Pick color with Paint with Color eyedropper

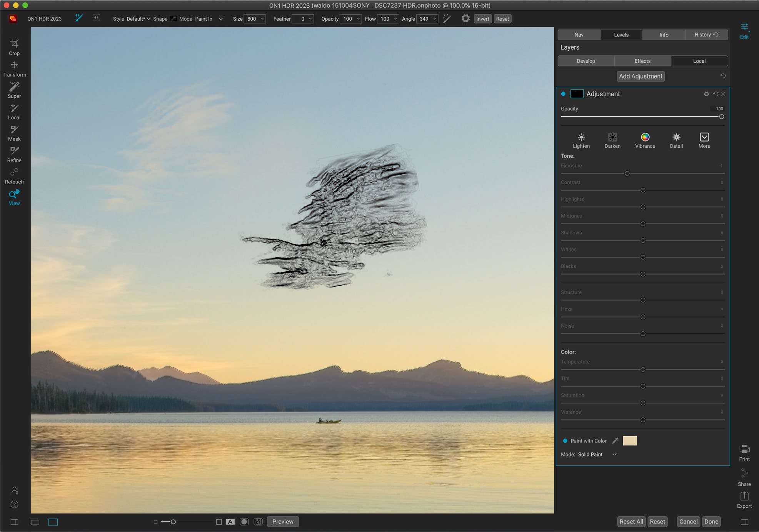tap(615, 441)
